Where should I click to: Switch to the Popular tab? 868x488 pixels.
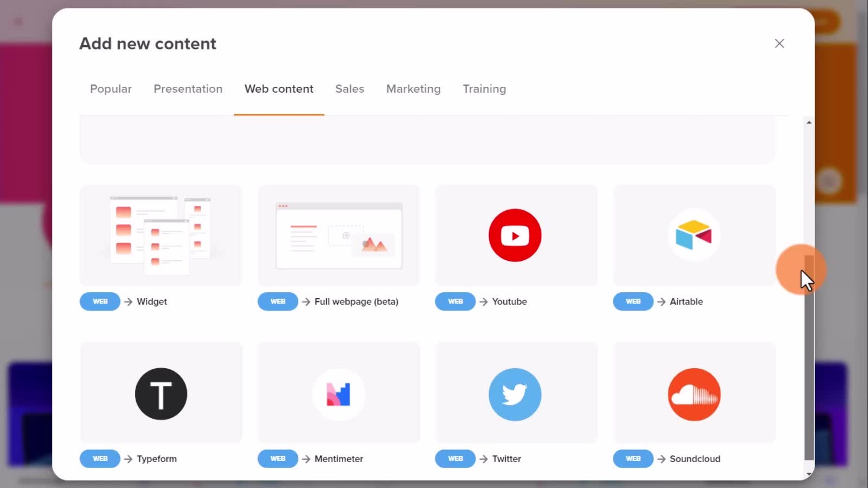point(111,89)
